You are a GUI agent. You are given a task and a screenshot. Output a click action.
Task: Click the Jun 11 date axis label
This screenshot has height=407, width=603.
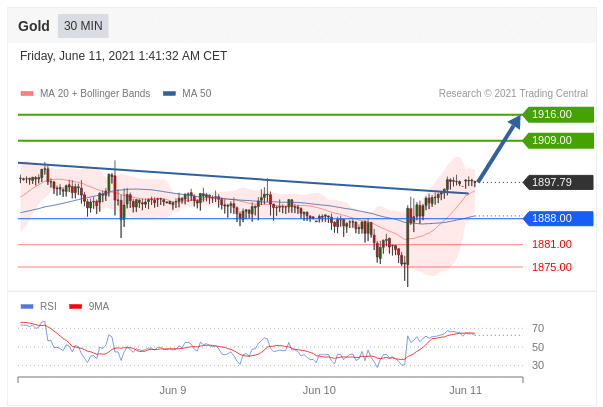pyautogui.click(x=465, y=390)
